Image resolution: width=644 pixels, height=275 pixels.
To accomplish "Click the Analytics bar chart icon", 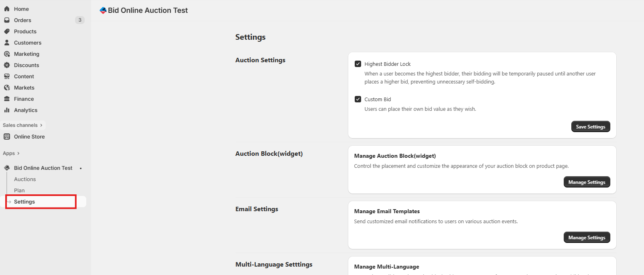I will pos(7,110).
